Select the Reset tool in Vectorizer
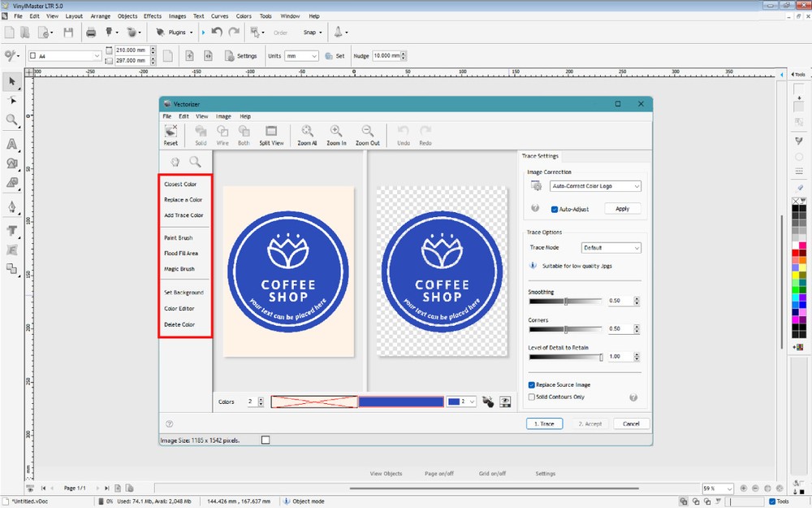The height and width of the screenshot is (508, 812). pos(171,135)
